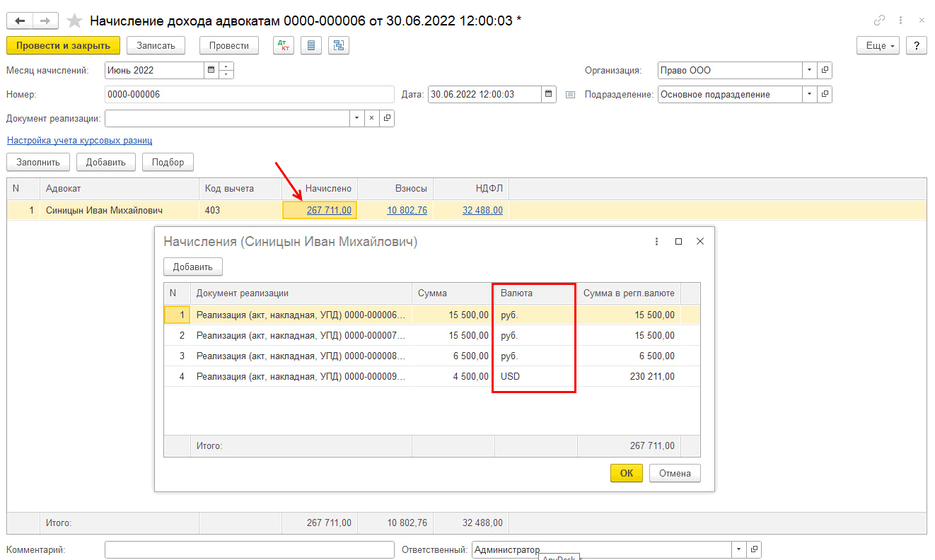Click the back navigation arrow
This screenshot has width=935, height=560.
(19, 21)
